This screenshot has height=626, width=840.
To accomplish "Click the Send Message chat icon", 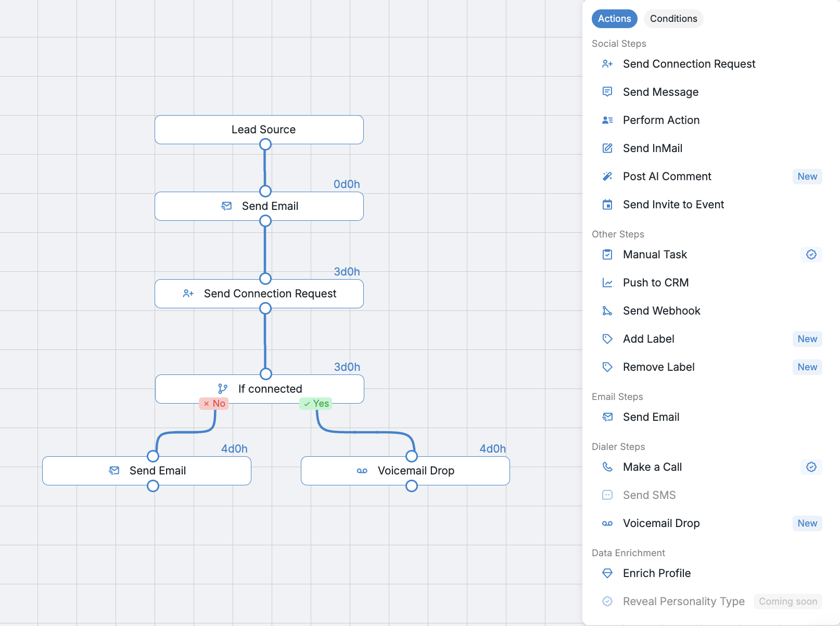I will coord(607,92).
